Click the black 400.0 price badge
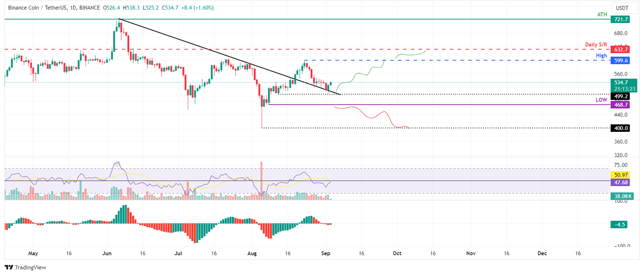 (620, 128)
